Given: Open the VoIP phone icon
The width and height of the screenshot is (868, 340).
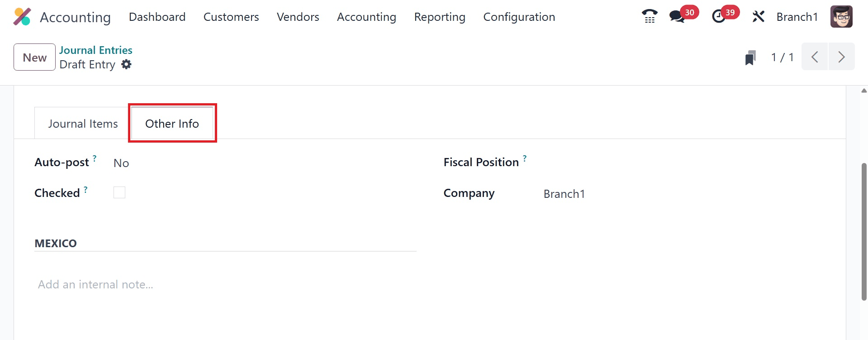Looking at the screenshot, I should tap(650, 17).
